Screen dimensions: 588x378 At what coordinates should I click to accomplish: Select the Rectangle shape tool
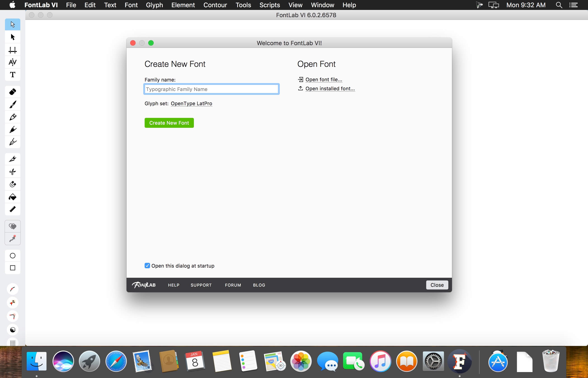12,268
